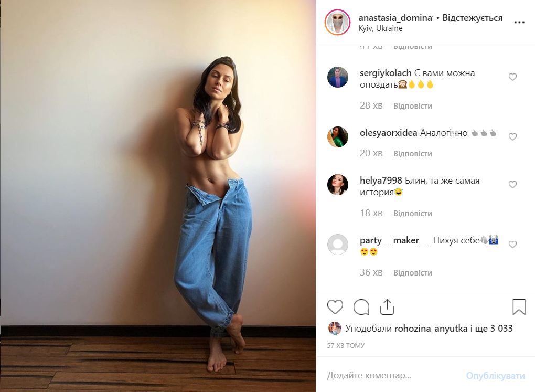Open sergiykolach's avatar
This screenshot has height=392, width=535.
coord(338,77)
